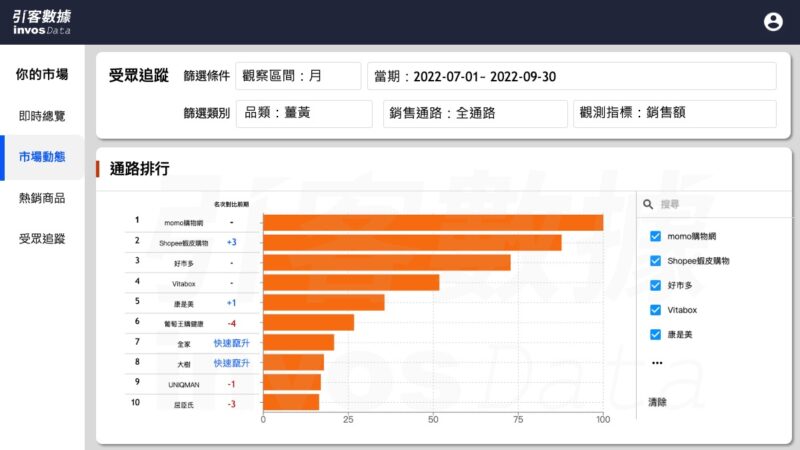The image size is (800, 450).
Task: Uncheck the Vitabox filter checkbox
Action: tap(656, 310)
